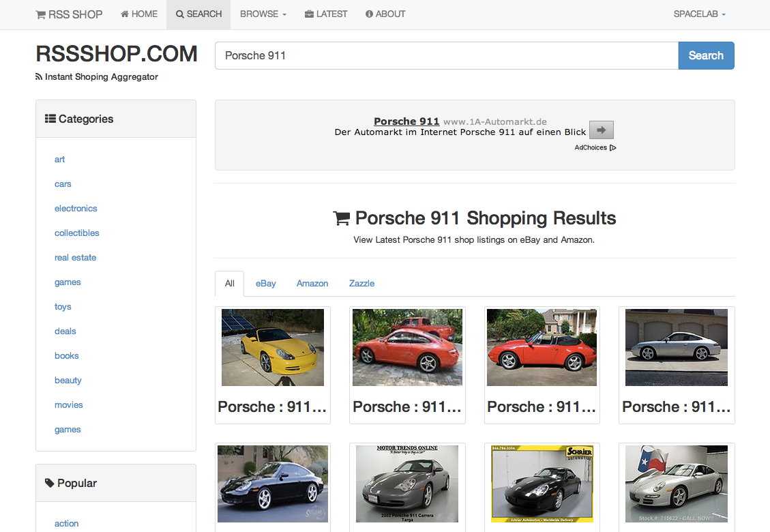Open the art category

[x=59, y=159]
